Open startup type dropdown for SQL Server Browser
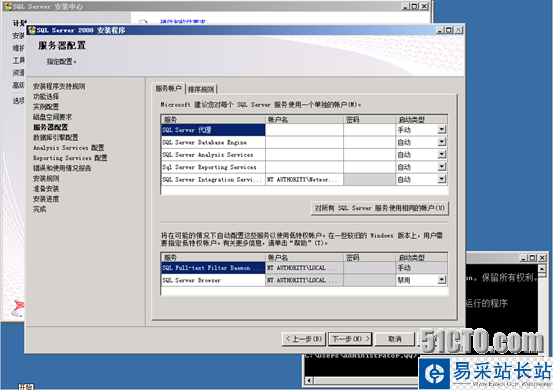The image size is (553, 390). pyautogui.click(x=442, y=280)
